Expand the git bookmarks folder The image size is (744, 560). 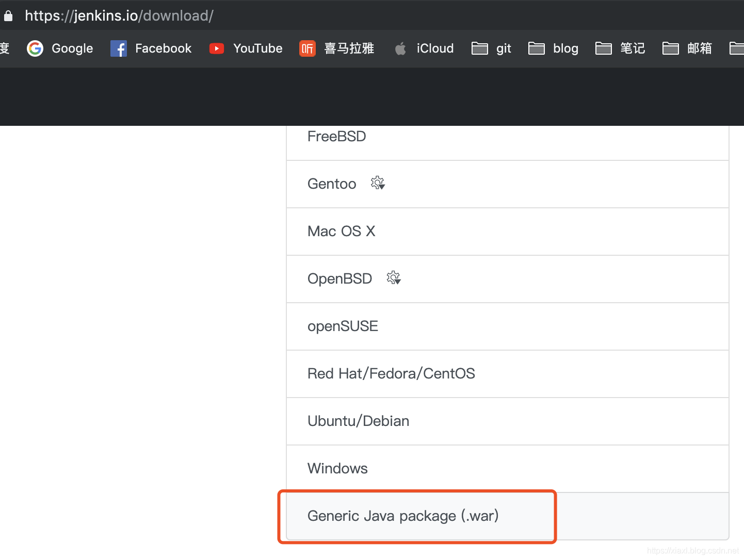(491, 48)
